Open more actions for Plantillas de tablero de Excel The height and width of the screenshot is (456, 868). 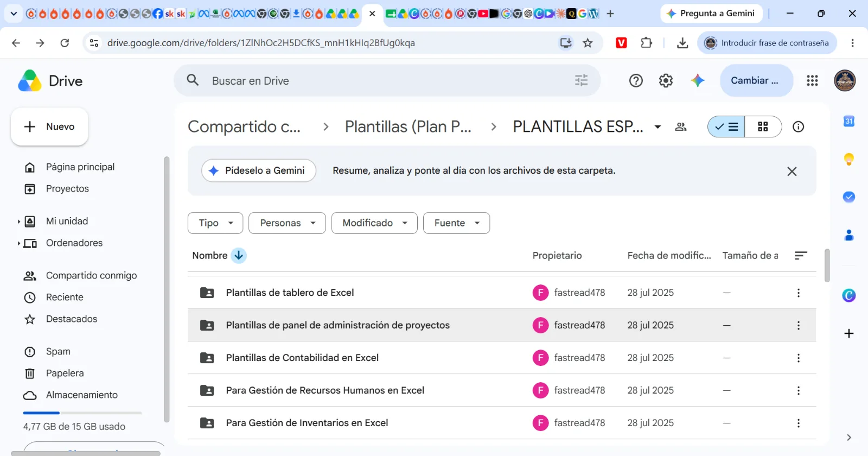[x=798, y=293]
